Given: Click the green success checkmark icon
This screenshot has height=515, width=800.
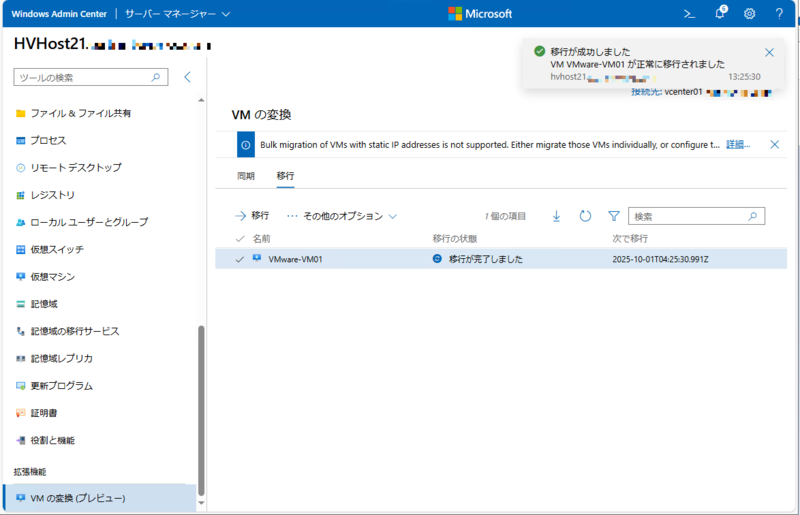Looking at the screenshot, I should pyautogui.click(x=539, y=51).
